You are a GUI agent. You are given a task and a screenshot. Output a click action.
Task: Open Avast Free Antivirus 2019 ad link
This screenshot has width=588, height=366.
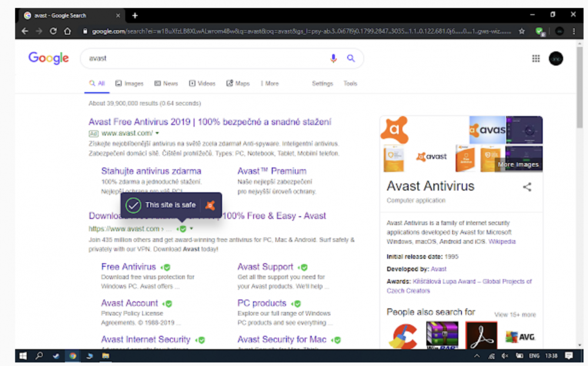pyautogui.click(x=210, y=122)
